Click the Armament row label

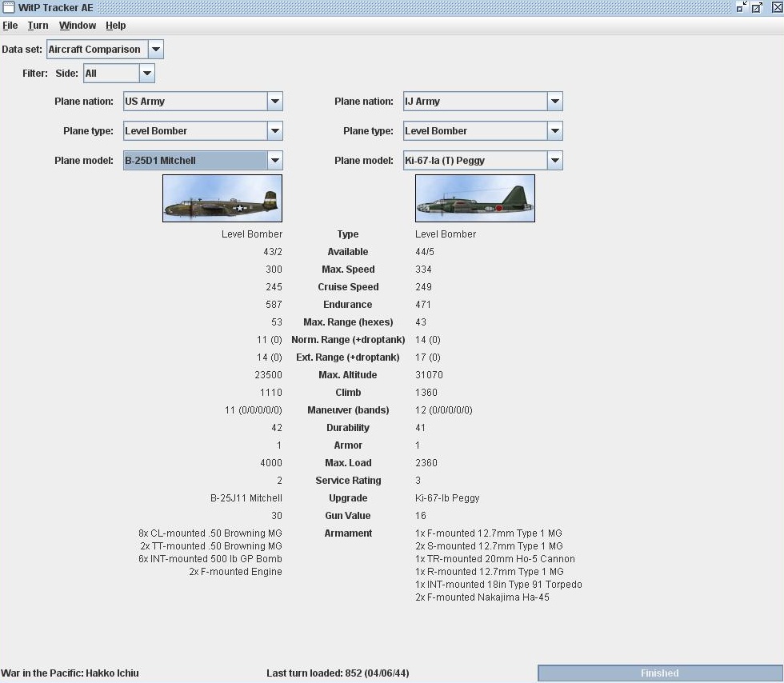348,533
